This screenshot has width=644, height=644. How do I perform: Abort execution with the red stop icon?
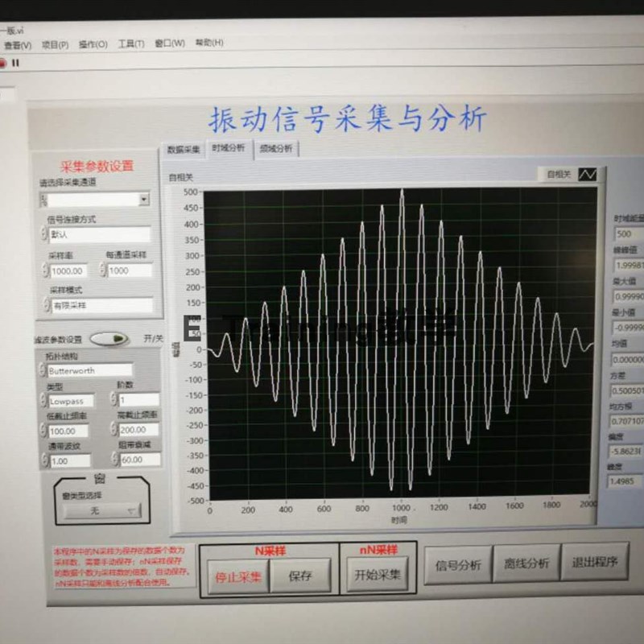3,64
